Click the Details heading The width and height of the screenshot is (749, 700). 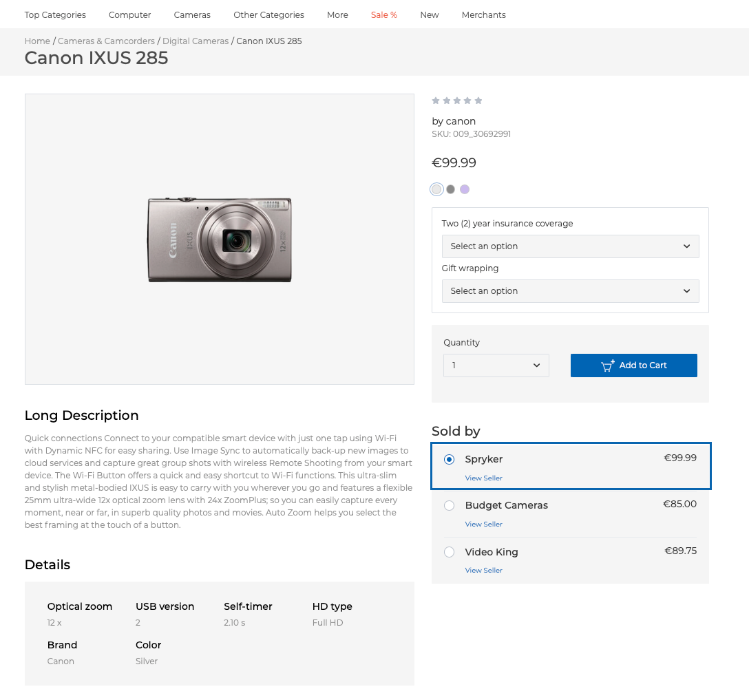click(x=48, y=565)
